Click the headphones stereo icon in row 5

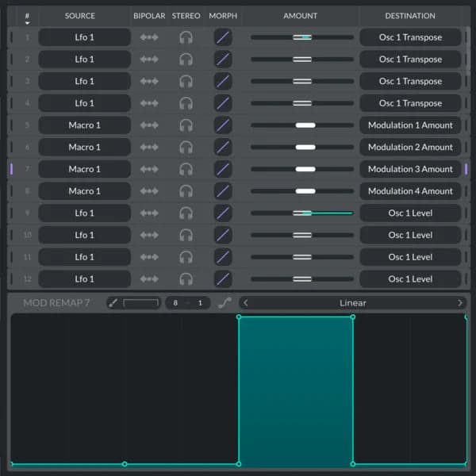[186, 125]
